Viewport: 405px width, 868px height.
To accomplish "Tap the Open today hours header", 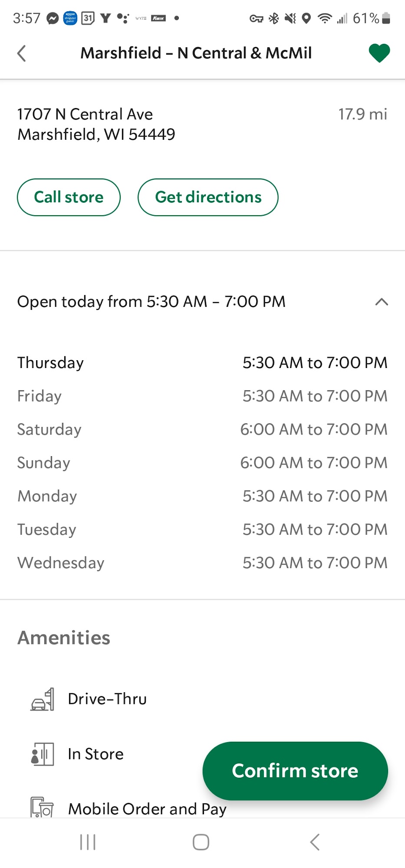I will pos(151,302).
